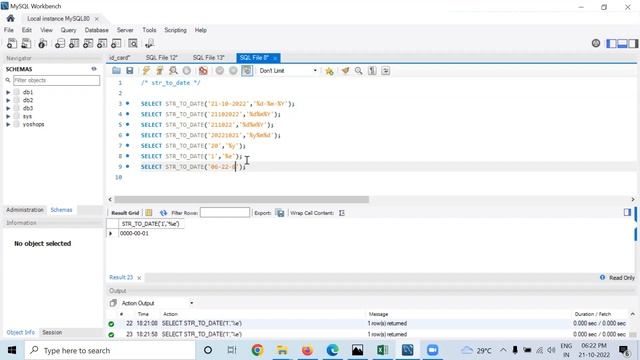640x360 pixels.
Task: Refresh the schemas list icon
Action: (94, 69)
